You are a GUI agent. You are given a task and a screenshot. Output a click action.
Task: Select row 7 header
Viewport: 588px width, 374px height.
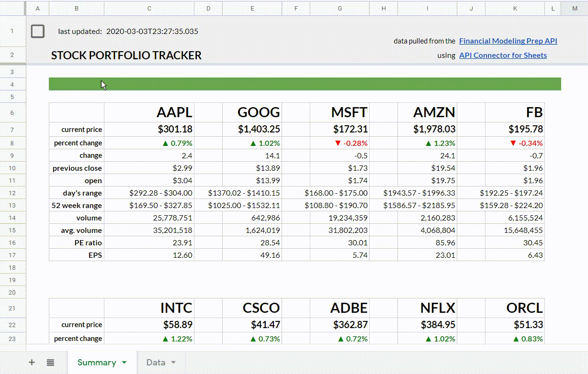pos(12,130)
